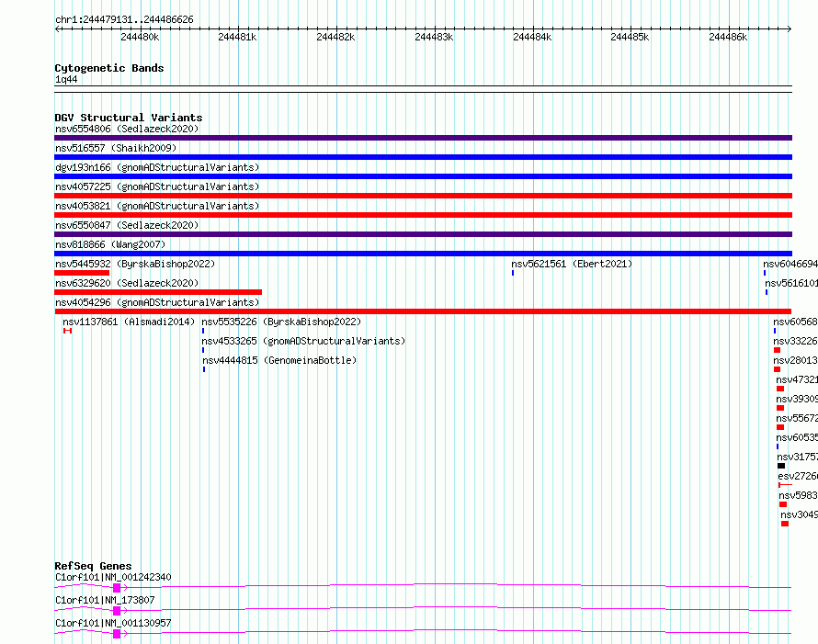Image resolution: width=818 pixels, height=644 pixels.
Task: Open variant label nsv516557 (Shaikh2009)
Action: tap(116, 148)
